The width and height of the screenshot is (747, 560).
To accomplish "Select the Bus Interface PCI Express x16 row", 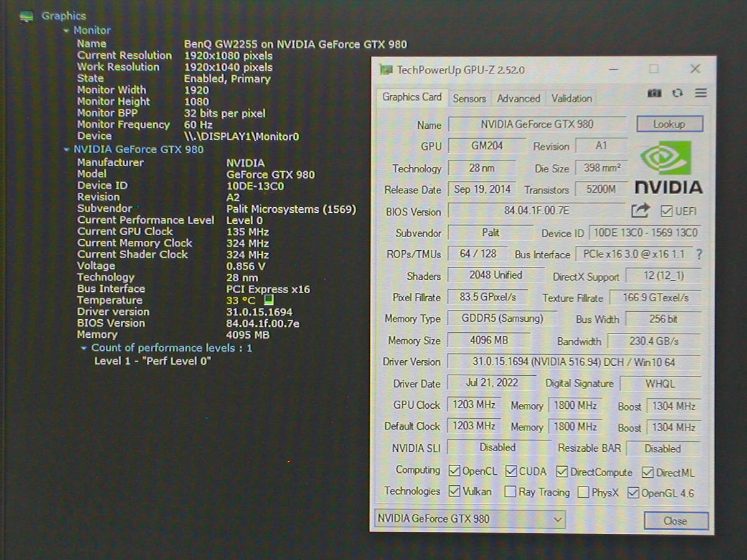I will 194,289.
